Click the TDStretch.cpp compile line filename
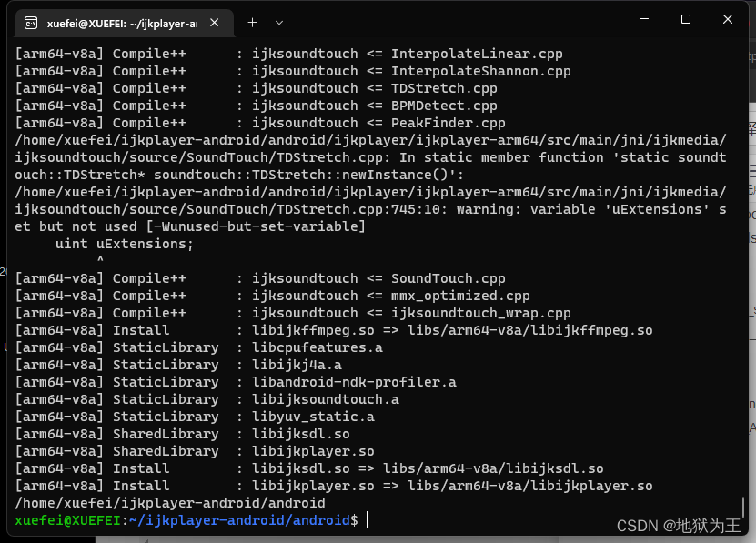The image size is (756, 543). tap(444, 88)
